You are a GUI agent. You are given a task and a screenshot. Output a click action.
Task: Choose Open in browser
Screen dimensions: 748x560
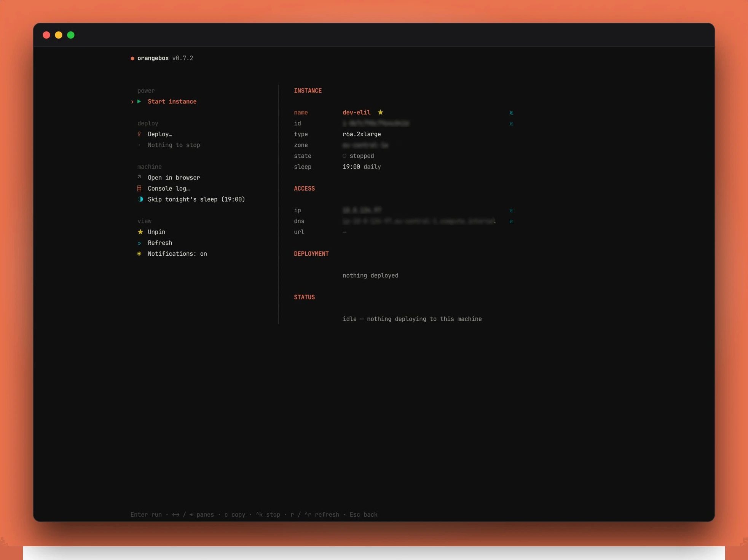(x=174, y=178)
